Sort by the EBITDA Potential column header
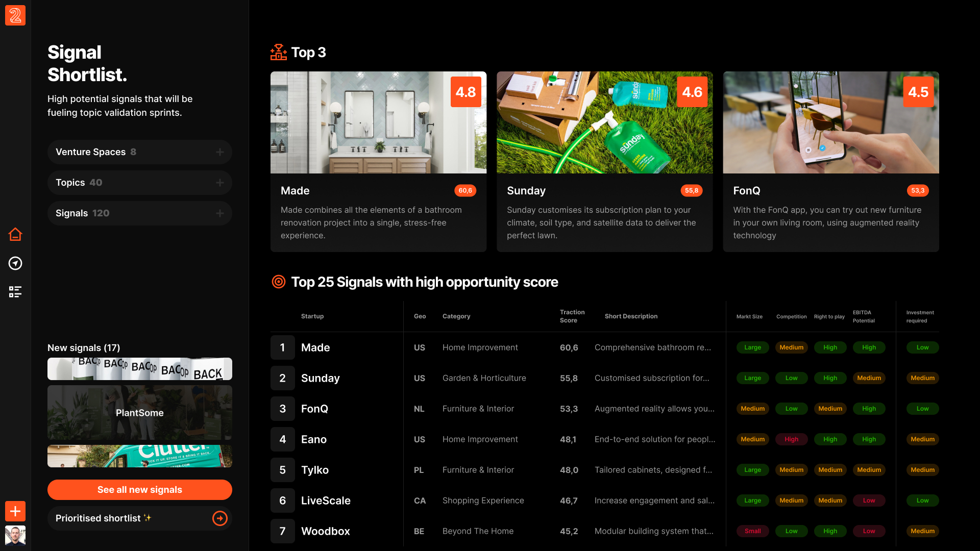Screen dimensions: 980x551 (864, 317)
